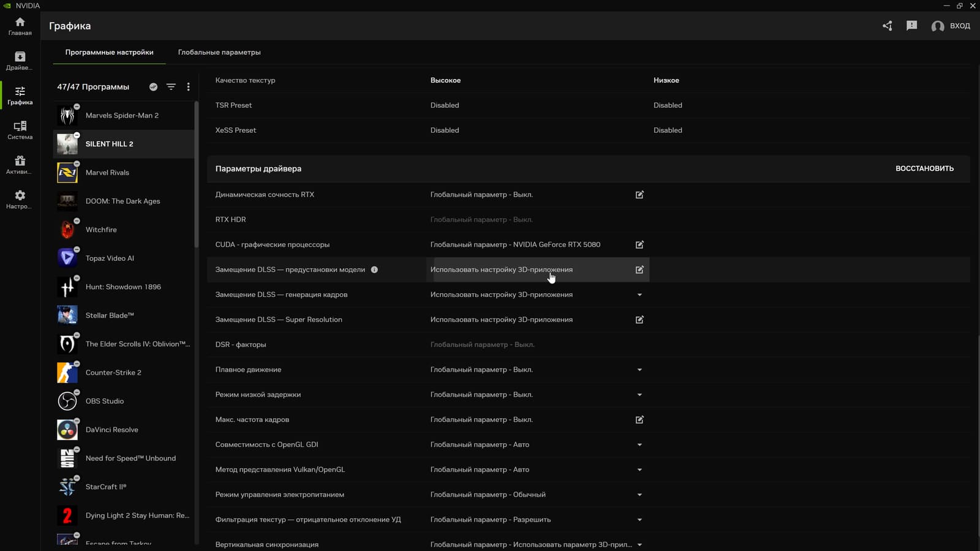Select Marvel Rivals game icon
The image size is (980, 551).
click(x=67, y=173)
